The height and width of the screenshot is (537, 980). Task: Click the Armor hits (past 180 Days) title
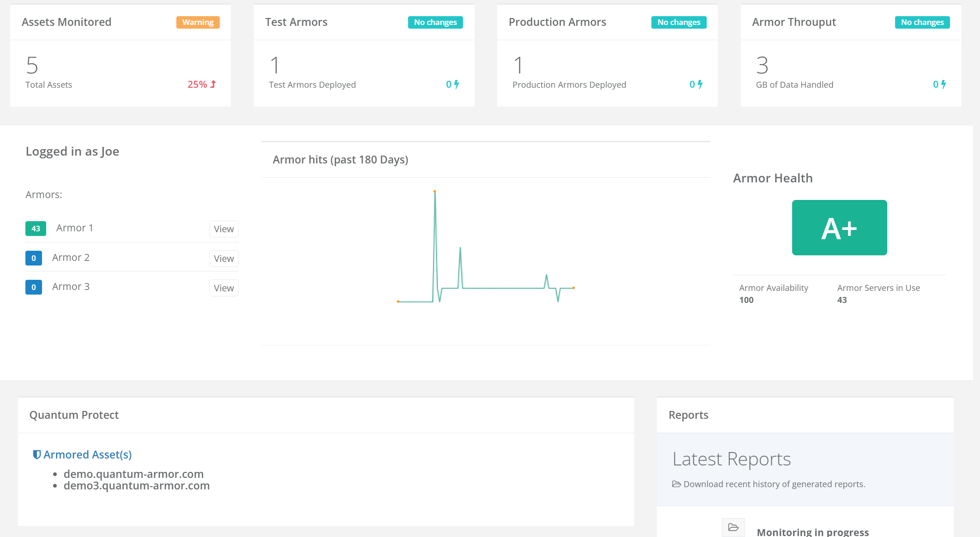(x=341, y=160)
